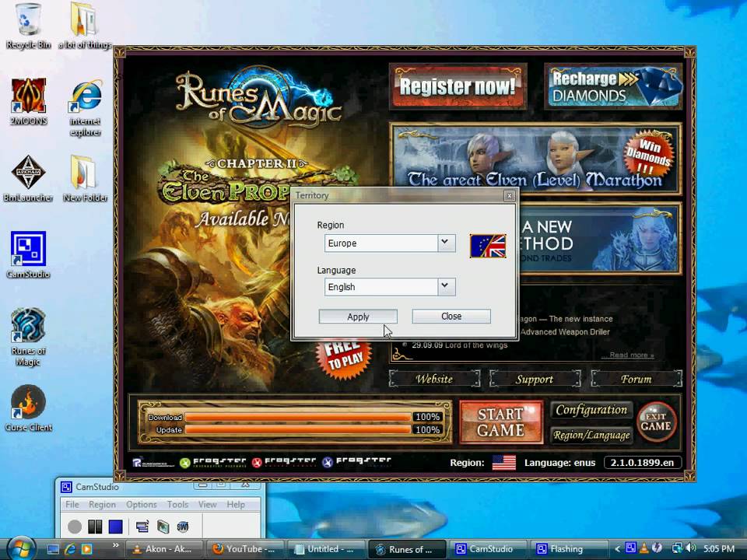
Task: Open CamStudio Tools menu
Action: 177,504
